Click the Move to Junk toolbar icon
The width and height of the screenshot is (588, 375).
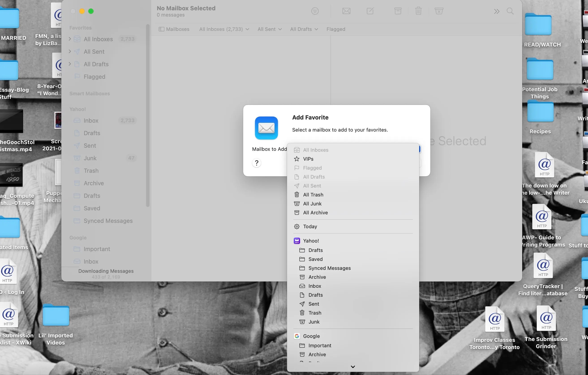439,11
